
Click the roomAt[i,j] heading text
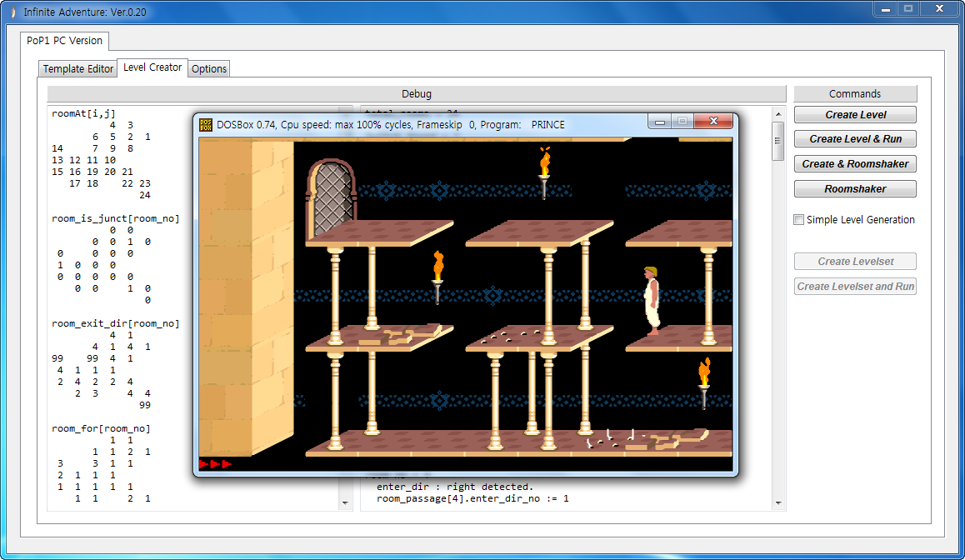click(83, 114)
